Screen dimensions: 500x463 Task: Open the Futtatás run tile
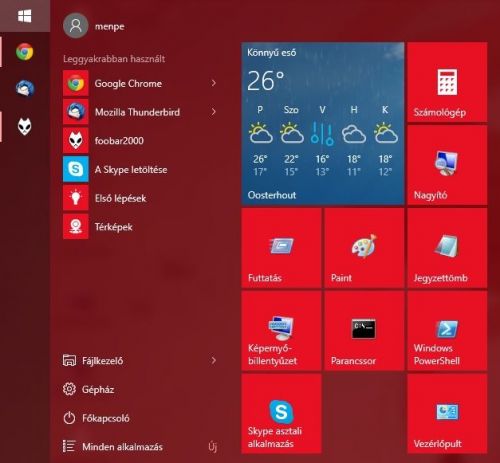pos(281,248)
